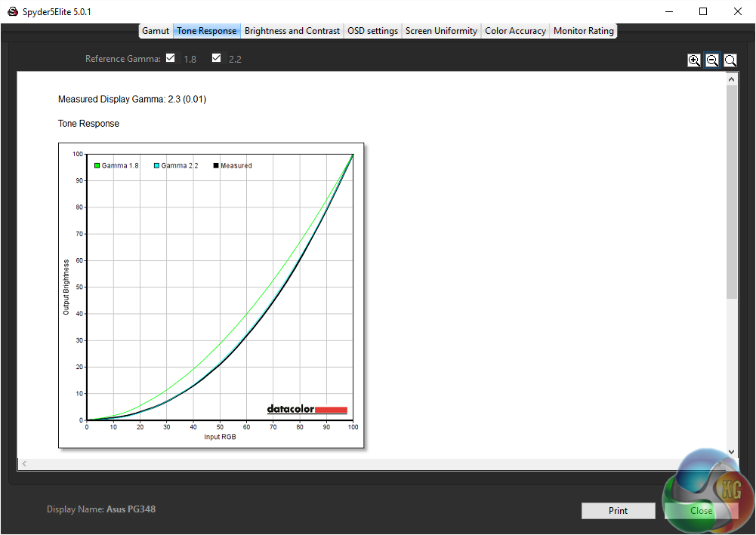Disable the Reference Gamma 2.2 checkbox
This screenshot has width=756, height=535.
[217, 58]
